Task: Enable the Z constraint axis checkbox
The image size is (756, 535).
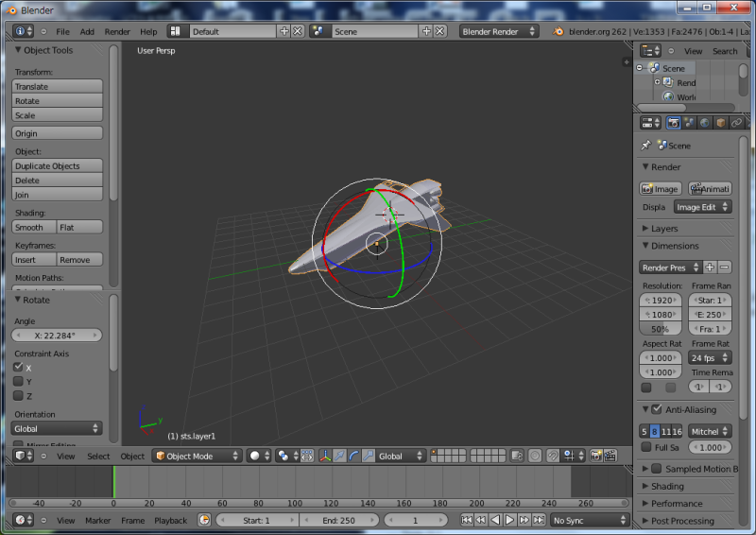Action: pos(18,396)
